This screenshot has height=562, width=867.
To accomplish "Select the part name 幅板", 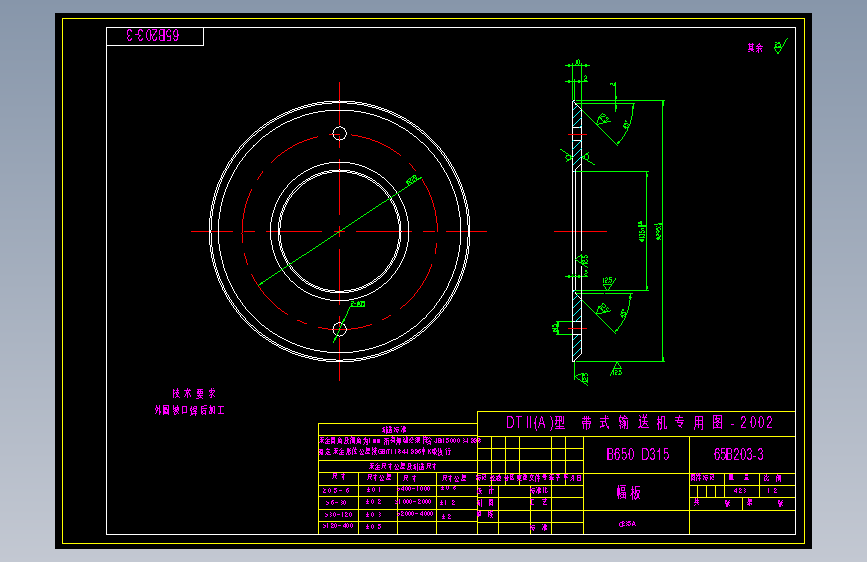I will click(629, 492).
